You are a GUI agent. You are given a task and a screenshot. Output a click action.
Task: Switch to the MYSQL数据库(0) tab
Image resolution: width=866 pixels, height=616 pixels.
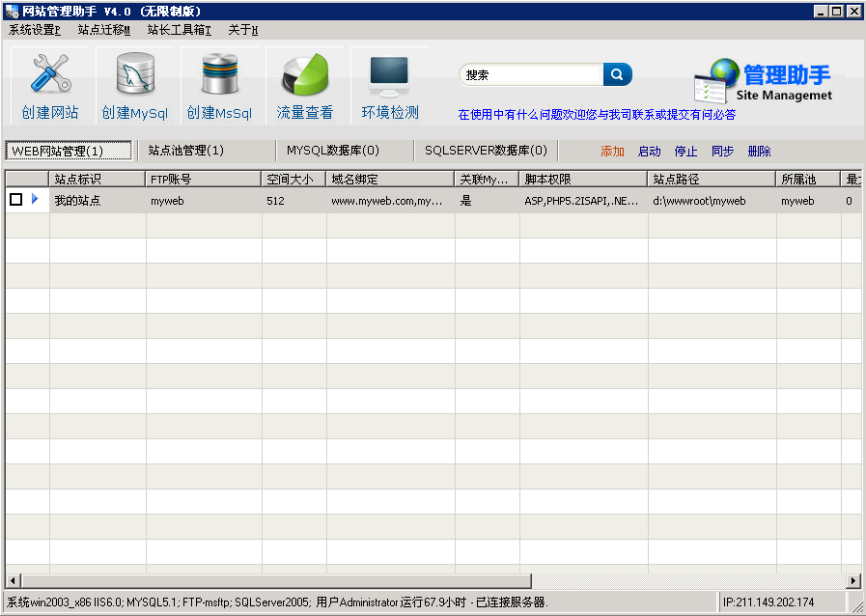(x=332, y=151)
